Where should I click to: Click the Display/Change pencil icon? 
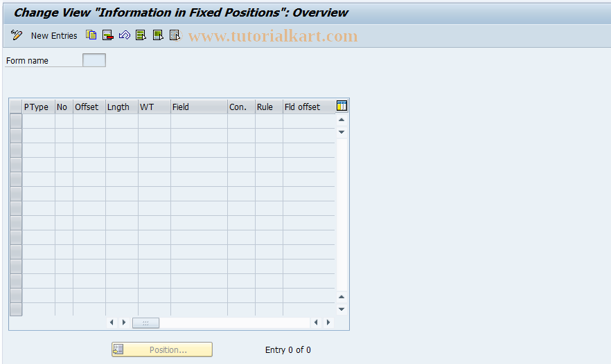pyautogui.click(x=17, y=35)
